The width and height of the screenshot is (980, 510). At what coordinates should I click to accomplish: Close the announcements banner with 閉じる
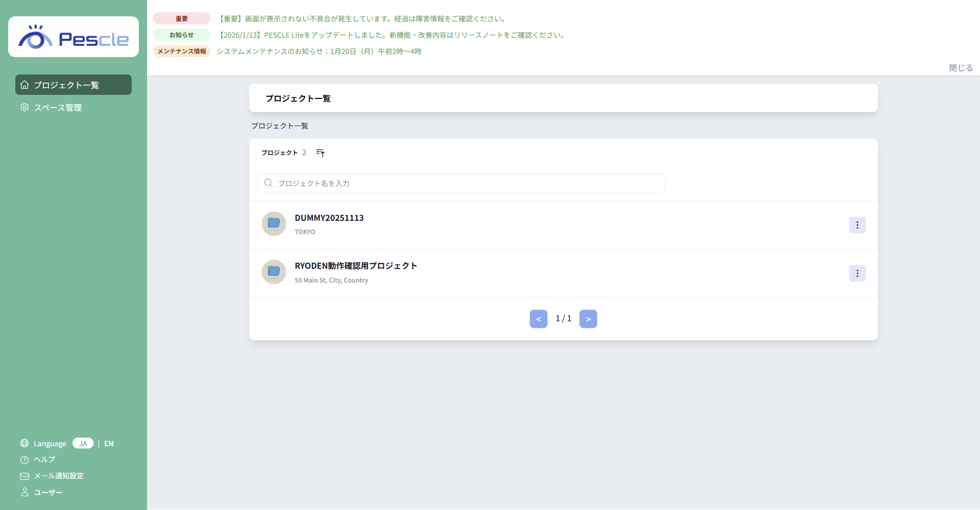[x=961, y=68]
